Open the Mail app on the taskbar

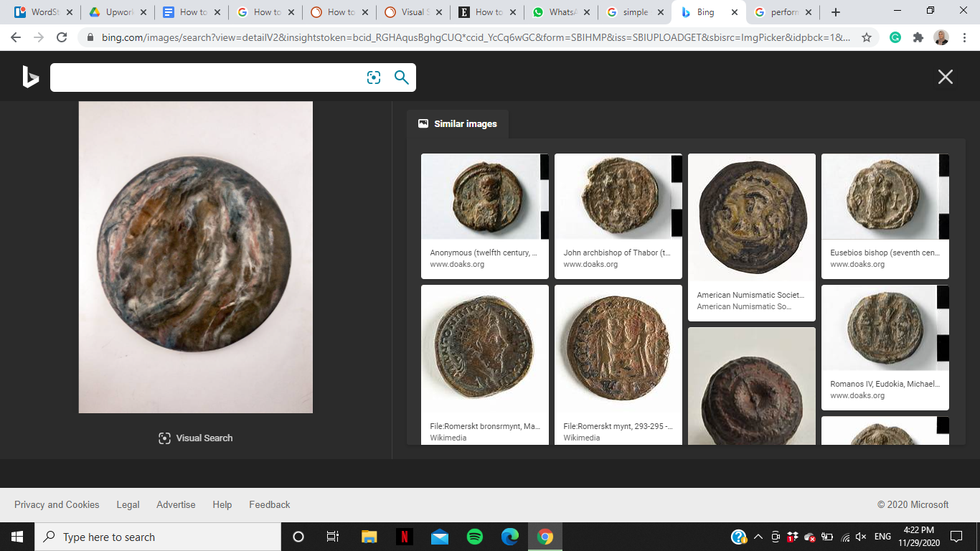[x=440, y=537]
